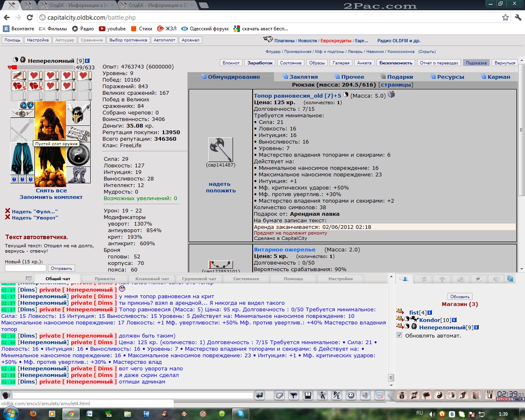Click the smiley emoticon button in chat toolbar
525x420 pixels.
(x=351, y=395)
